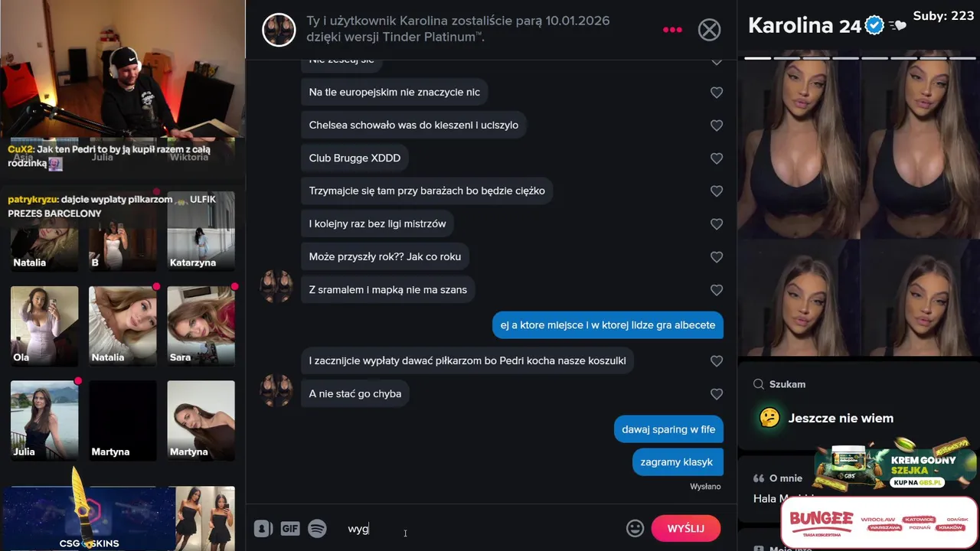
Task: Open Julia's match with the lake photo
Action: click(x=44, y=420)
